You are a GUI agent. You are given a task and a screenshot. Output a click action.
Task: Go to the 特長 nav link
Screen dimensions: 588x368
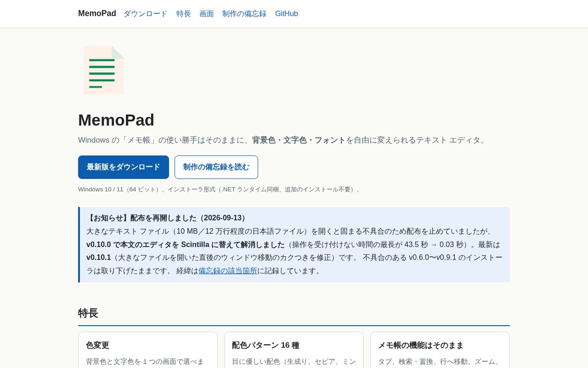184,14
